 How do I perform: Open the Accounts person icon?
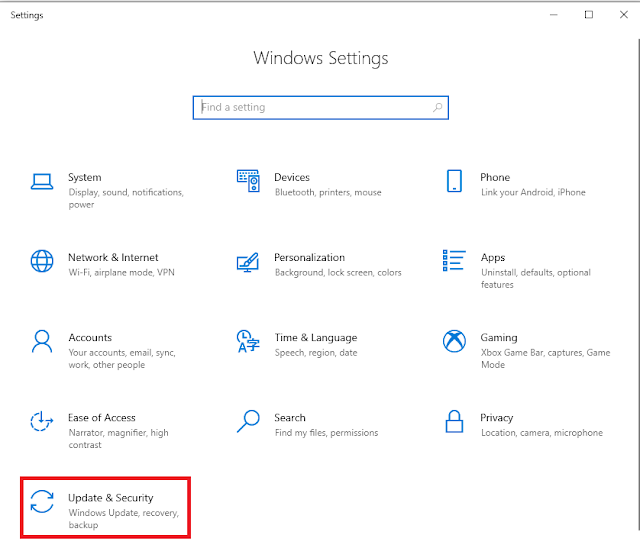point(42,341)
